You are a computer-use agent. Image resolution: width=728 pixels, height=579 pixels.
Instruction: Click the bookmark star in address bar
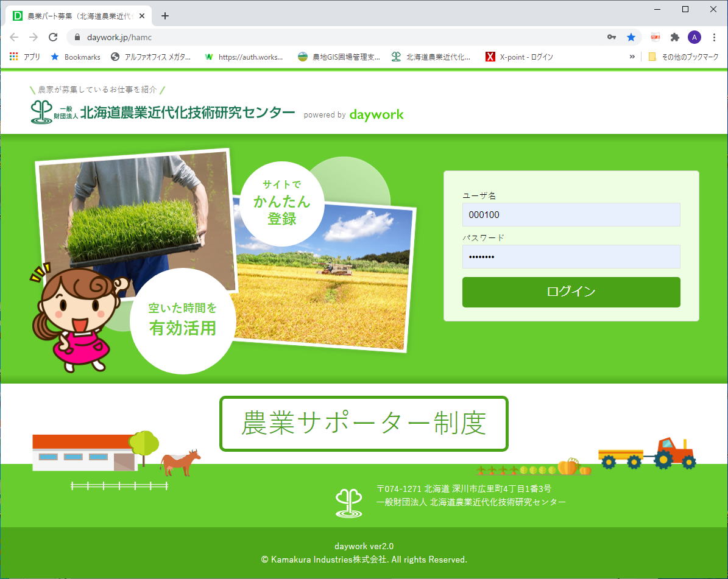click(631, 37)
